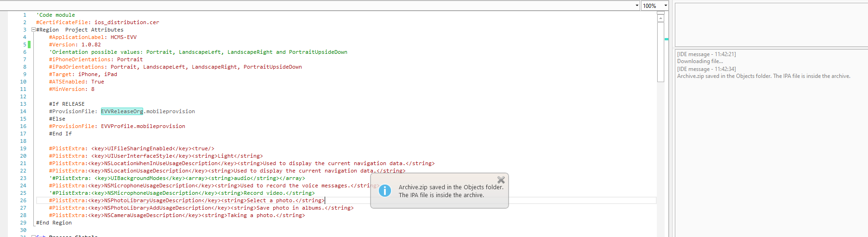Click the highlighted EVVReleaseOrg text

(x=122, y=111)
